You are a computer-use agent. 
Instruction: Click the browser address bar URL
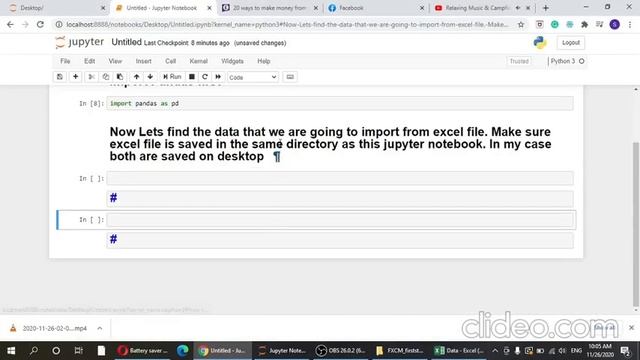click(x=287, y=24)
